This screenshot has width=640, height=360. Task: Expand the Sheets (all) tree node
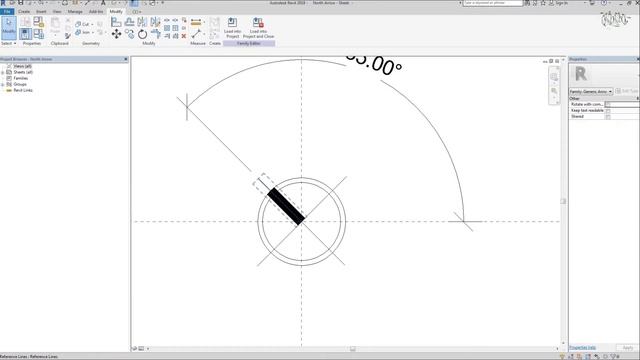pos(2,72)
